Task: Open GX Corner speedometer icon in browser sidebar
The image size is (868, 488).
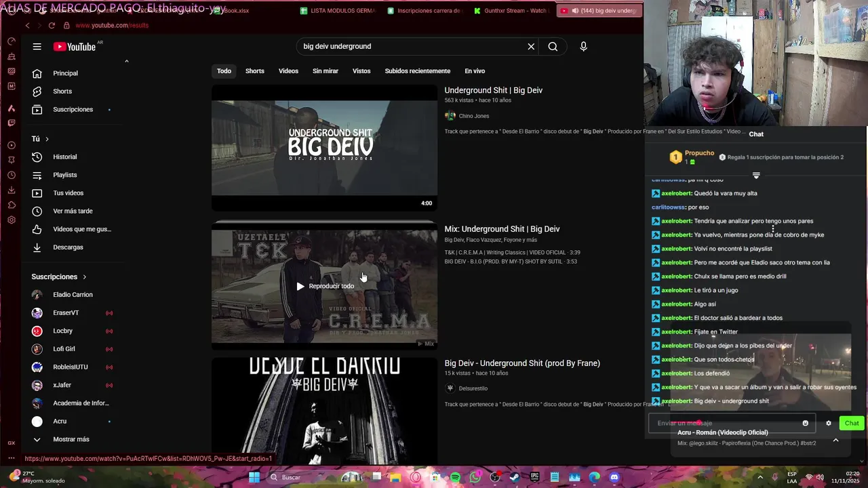Action: click(12, 41)
